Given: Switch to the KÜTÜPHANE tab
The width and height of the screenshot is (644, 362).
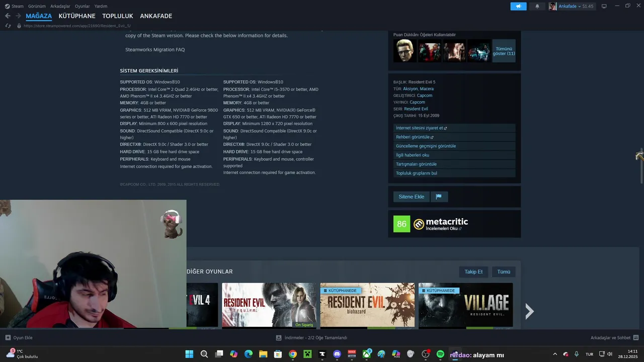Looking at the screenshot, I should pyautogui.click(x=77, y=16).
